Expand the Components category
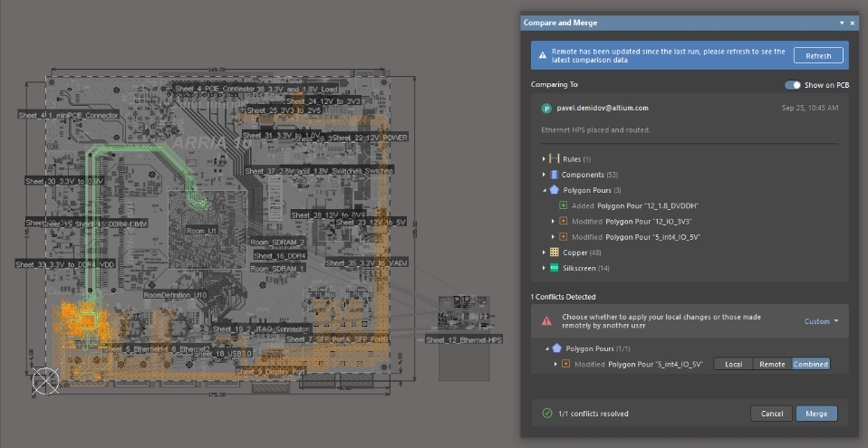 [544, 174]
